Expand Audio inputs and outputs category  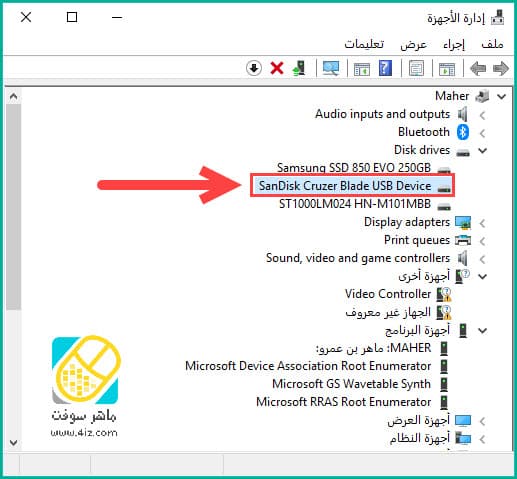[x=482, y=115]
